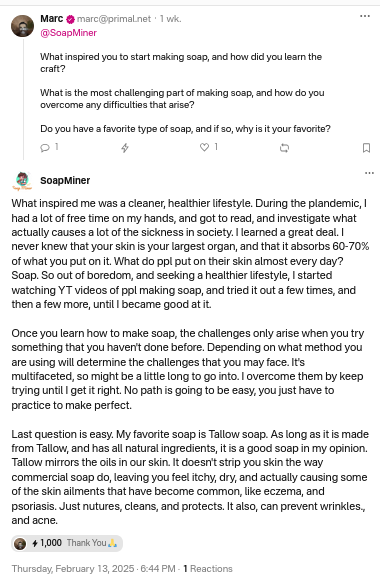This screenshot has height=580, width=380.
Task: Click the @SoapMiner mention link
Action: tap(68, 33)
